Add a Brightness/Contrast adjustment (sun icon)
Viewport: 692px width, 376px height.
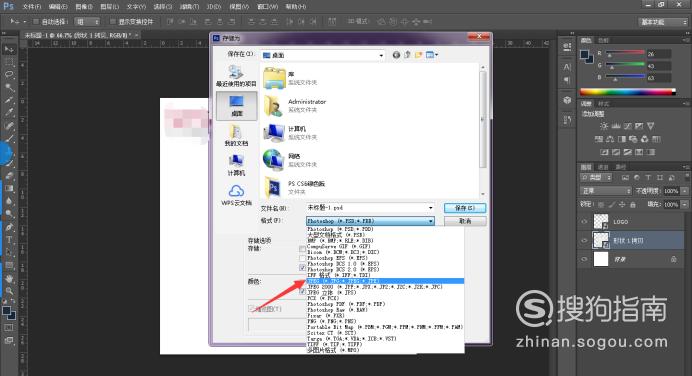(x=604, y=126)
